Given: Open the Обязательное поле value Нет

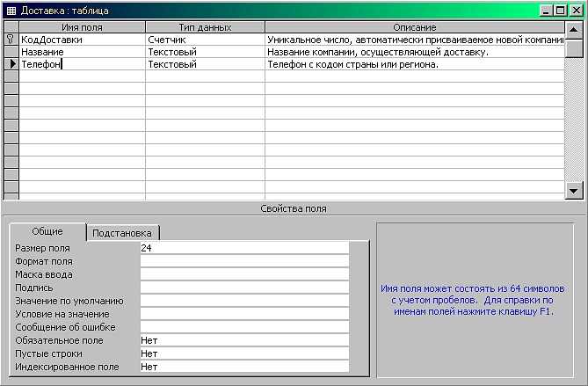Looking at the screenshot, I should click(x=244, y=340).
